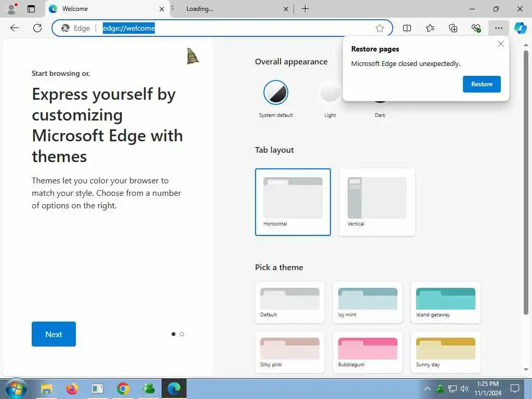
Task: Pick the Island getaway theme
Action: (x=446, y=302)
